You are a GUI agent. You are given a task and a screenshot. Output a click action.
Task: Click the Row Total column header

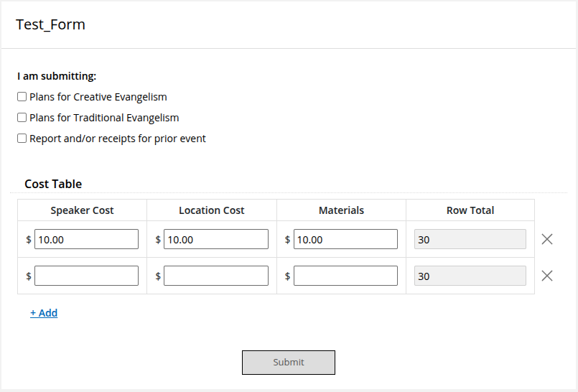pyautogui.click(x=470, y=210)
